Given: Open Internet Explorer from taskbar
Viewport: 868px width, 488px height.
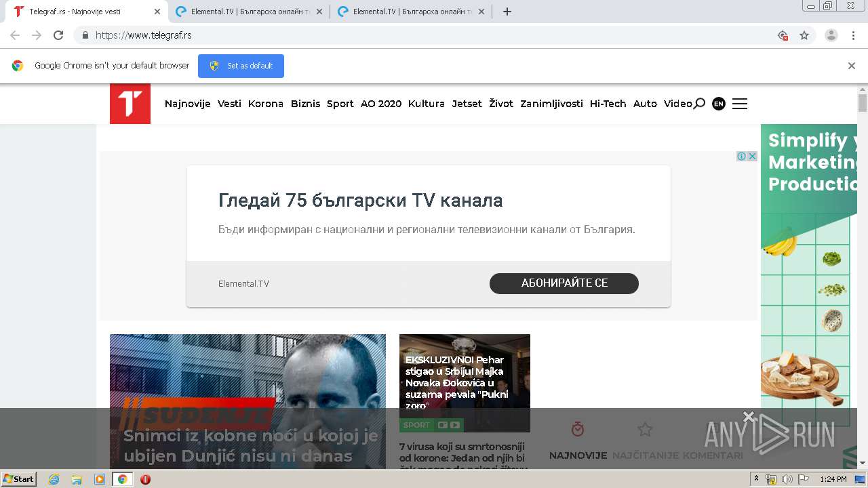Looking at the screenshot, I should click(54, 479).
